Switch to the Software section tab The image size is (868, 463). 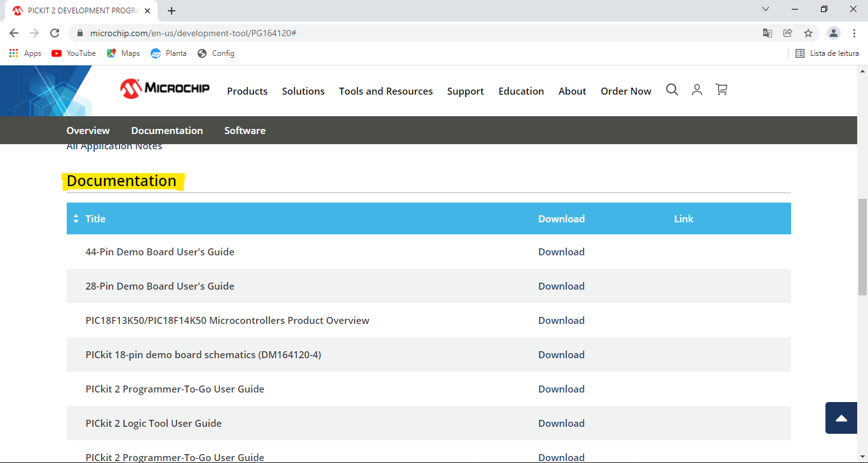[245, 131]
